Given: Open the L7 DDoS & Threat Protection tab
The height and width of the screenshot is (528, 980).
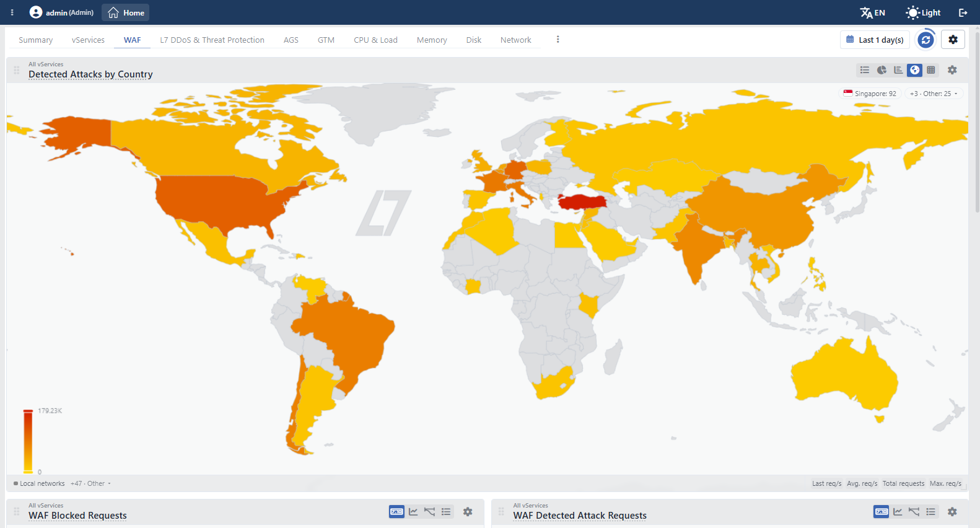Looking at the screenshot, I should 212,40.
